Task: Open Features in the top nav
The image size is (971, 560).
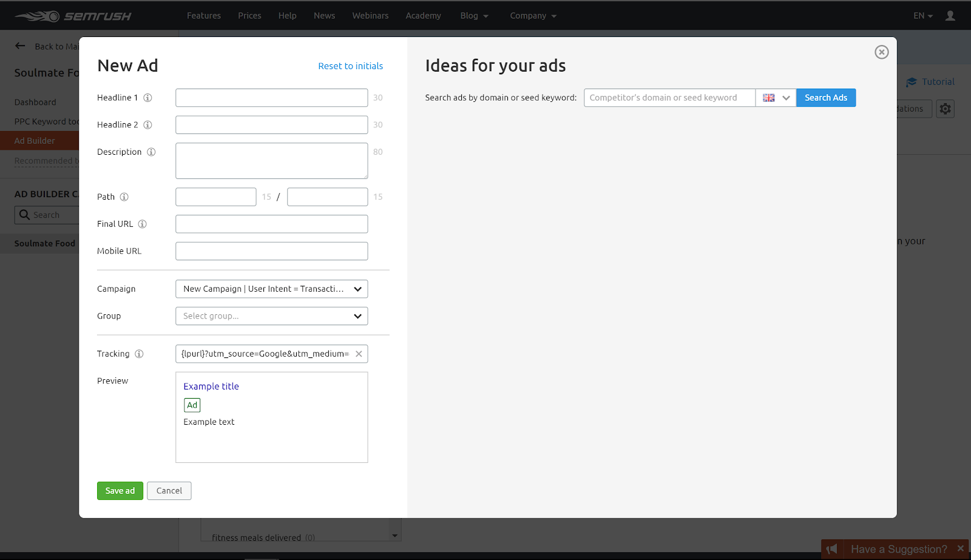Action: [204, 16]
